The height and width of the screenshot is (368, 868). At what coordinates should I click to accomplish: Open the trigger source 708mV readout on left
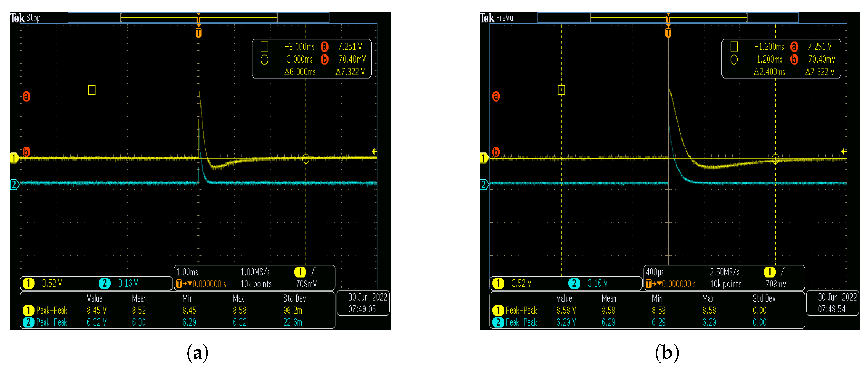click(x=306, y=284)
